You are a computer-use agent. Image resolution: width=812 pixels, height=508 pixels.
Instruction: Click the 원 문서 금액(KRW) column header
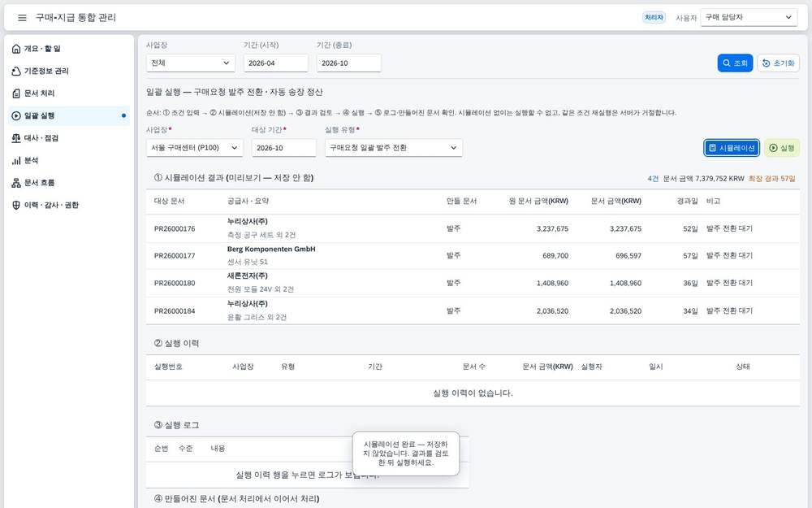pyautogui.click(x=538, y=201)
